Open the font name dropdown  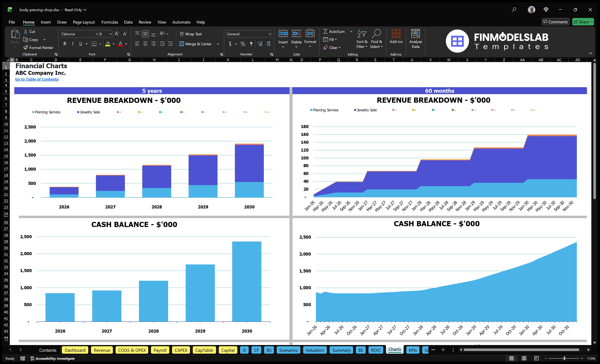point(96,34)
